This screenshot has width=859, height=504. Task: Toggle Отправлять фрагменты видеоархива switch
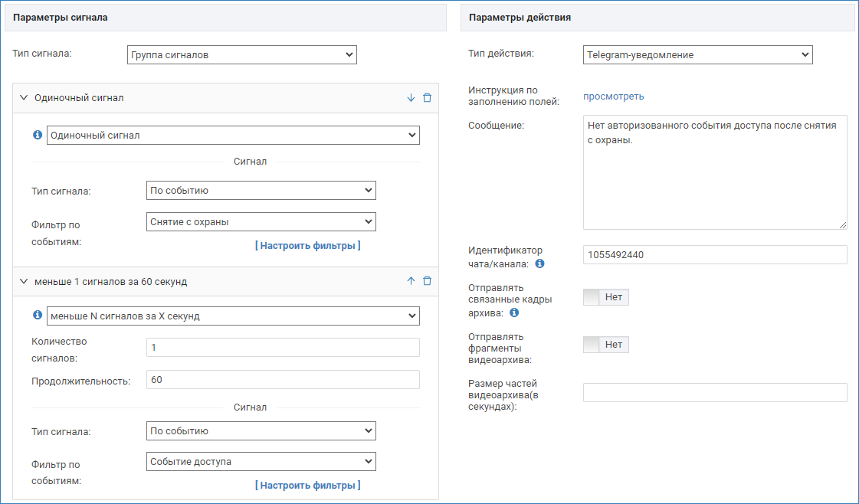click(x=606, y=345)
